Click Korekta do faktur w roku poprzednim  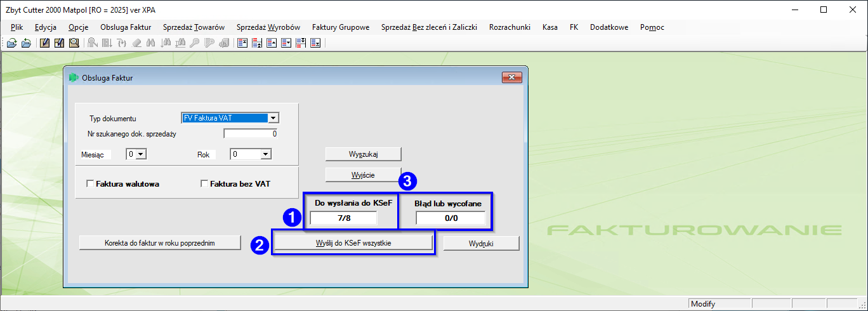160,243
